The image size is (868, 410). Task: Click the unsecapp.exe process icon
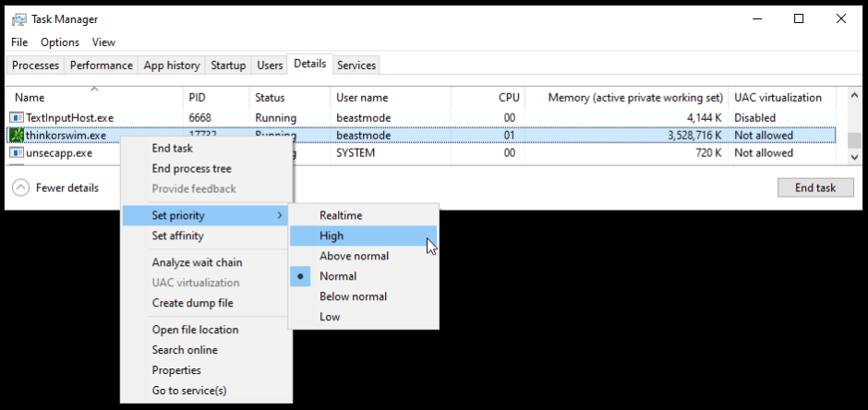coord(17,153)
